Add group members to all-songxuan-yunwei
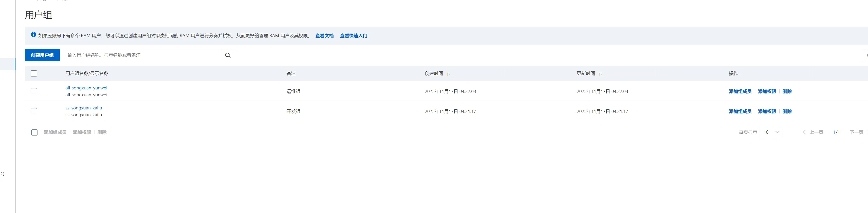868x213 pixels. point(740,91)
